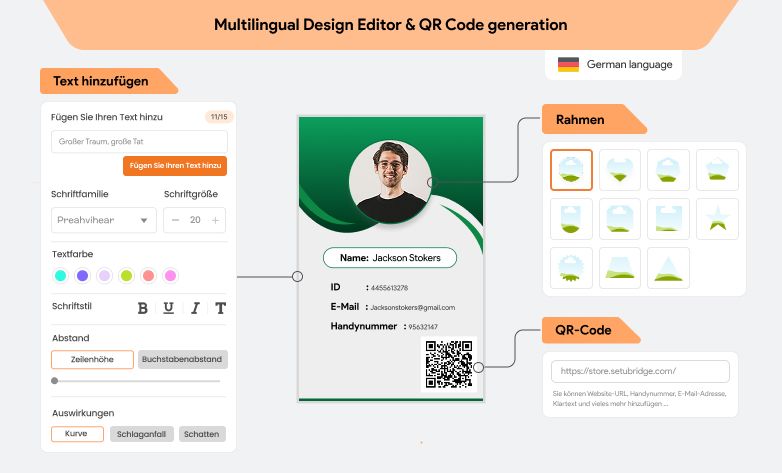Choose the scalloped badge frame
This screenshot has height=473, width=782.
[571, 268]
